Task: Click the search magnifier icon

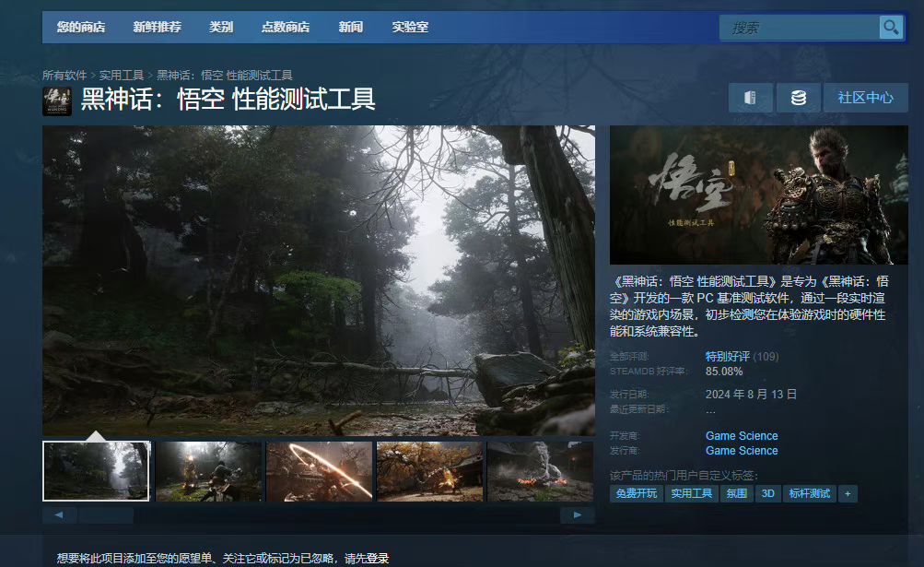Action: point(891,27)
